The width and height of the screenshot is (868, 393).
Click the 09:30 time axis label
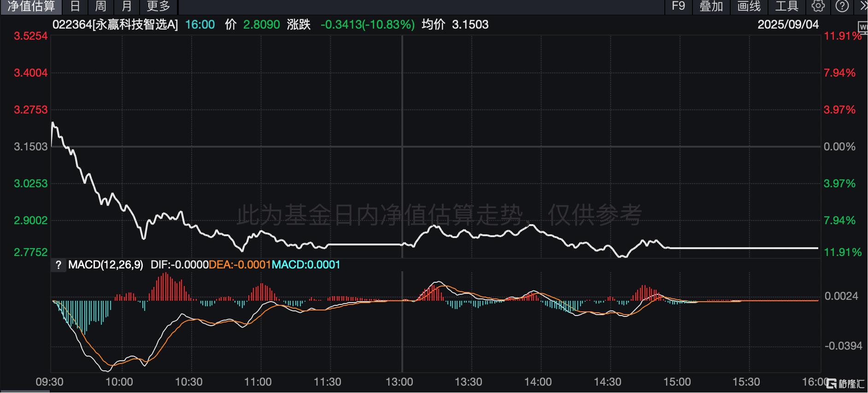pos(50,382)
